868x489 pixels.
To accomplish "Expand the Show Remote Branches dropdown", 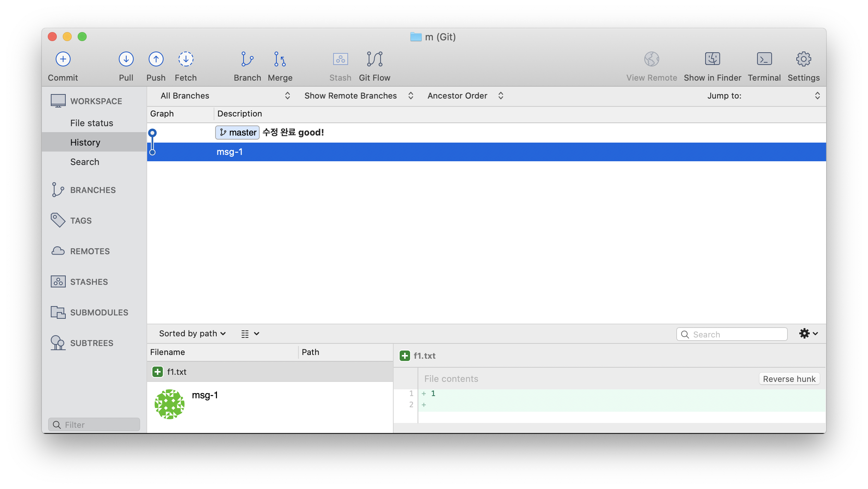I will 359,96.
